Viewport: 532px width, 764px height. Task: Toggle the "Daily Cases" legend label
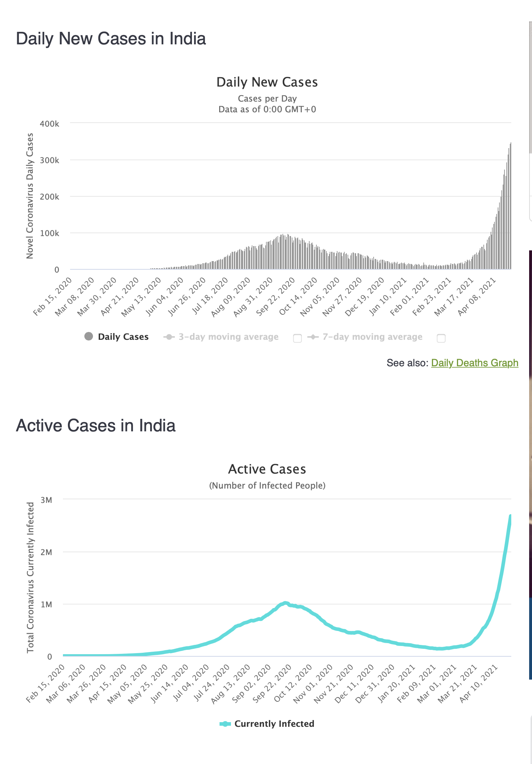123,337
